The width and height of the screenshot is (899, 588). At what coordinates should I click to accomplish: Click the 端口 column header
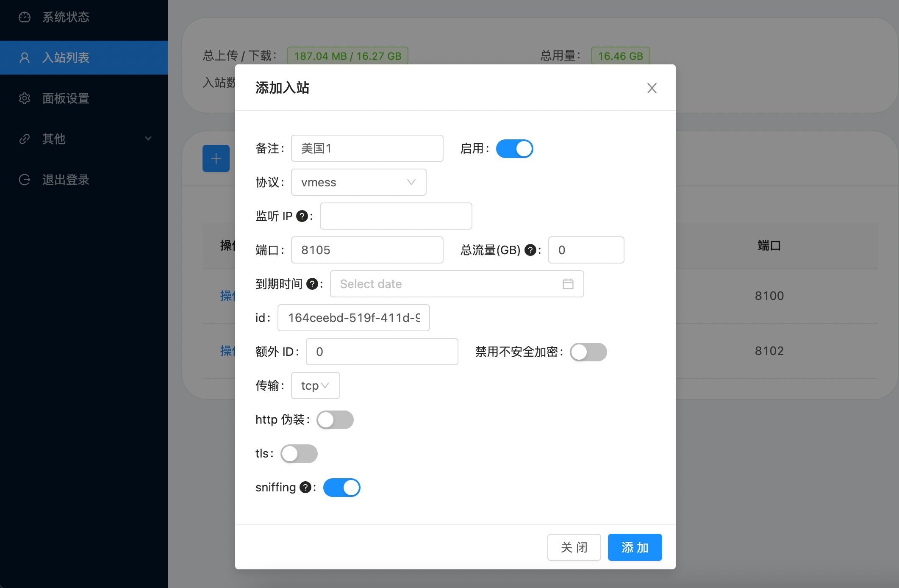pos(769,245)
